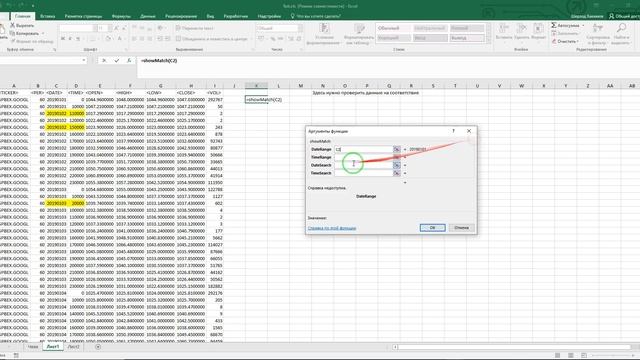The width and height of the screenshot is (640, 360).
Task: Select Обычный cell style
Action: click(x=393, y=28)
